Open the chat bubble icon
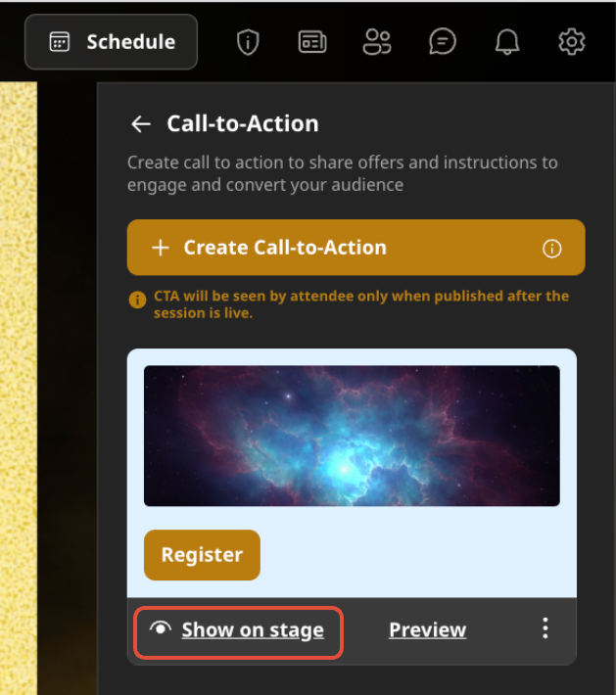This screenshot has height=695, width=616. (x=442, y=42)
